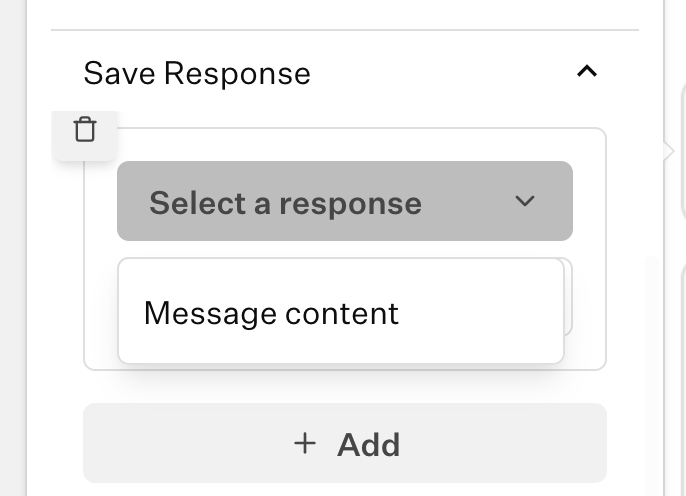Click the white space beneath the Add button
This screenshot has height=496, width=686.
(x=345, y=490)
